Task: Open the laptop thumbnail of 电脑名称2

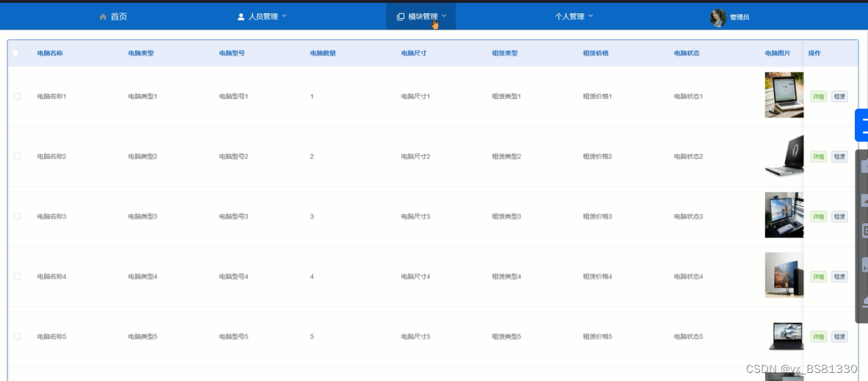Action: (784, 155)
